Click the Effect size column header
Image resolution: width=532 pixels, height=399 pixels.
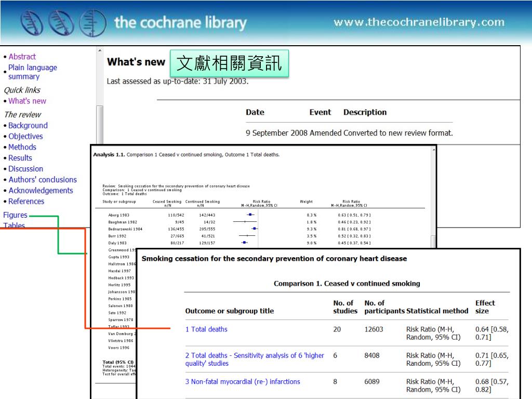[x=485, y=307]
